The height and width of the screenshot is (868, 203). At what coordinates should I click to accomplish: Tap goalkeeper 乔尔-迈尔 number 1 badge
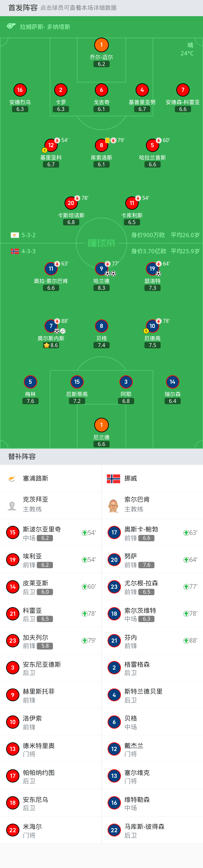pos(101,45)
